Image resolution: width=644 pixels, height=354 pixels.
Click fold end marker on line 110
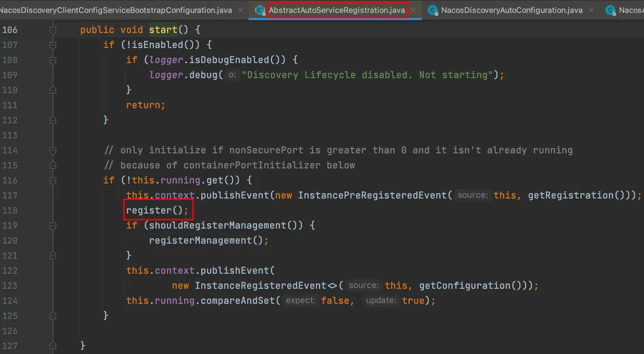[x=53, y=90]
